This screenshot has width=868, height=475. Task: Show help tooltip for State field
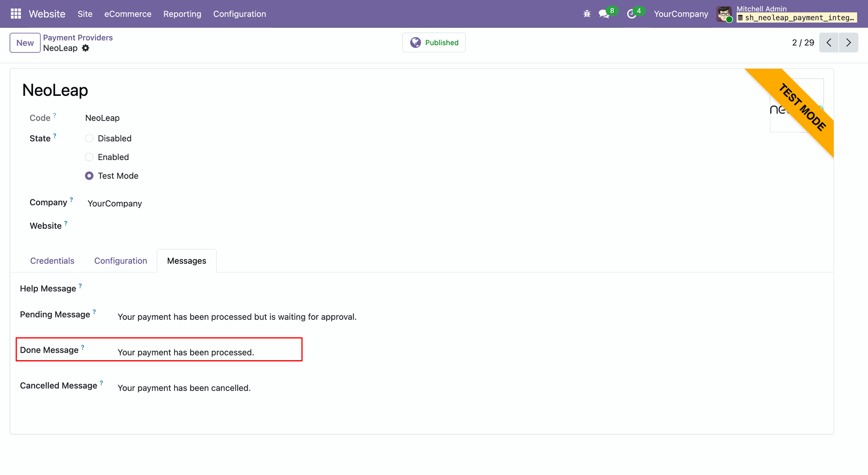55,136
